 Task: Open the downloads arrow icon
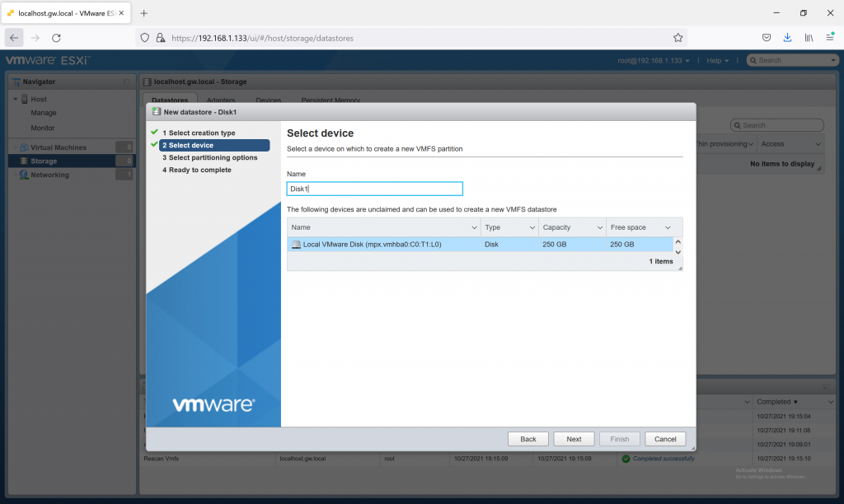pos(787,38)
